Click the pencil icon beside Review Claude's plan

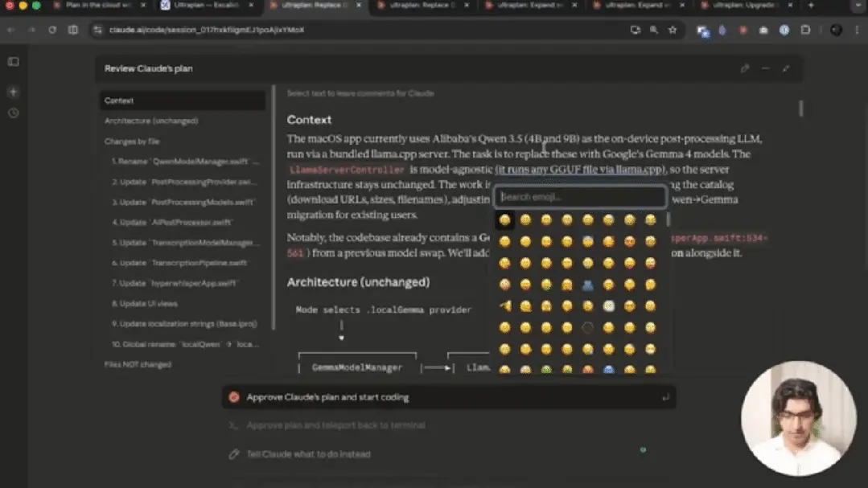coord(745,68)
